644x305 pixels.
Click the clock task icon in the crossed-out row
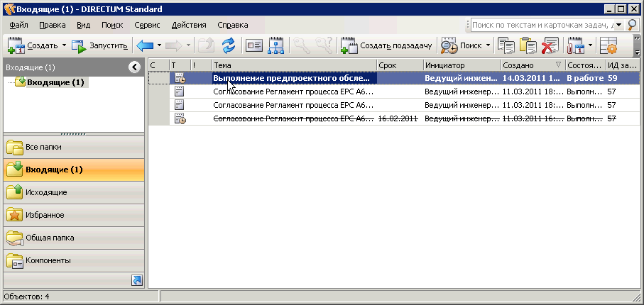pos(180,118)
